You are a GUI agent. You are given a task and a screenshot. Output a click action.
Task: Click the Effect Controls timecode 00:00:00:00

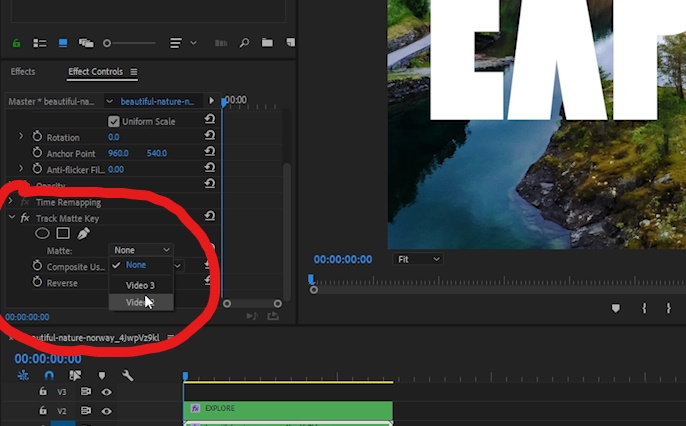pyautogui.click(x=28, y=317)
